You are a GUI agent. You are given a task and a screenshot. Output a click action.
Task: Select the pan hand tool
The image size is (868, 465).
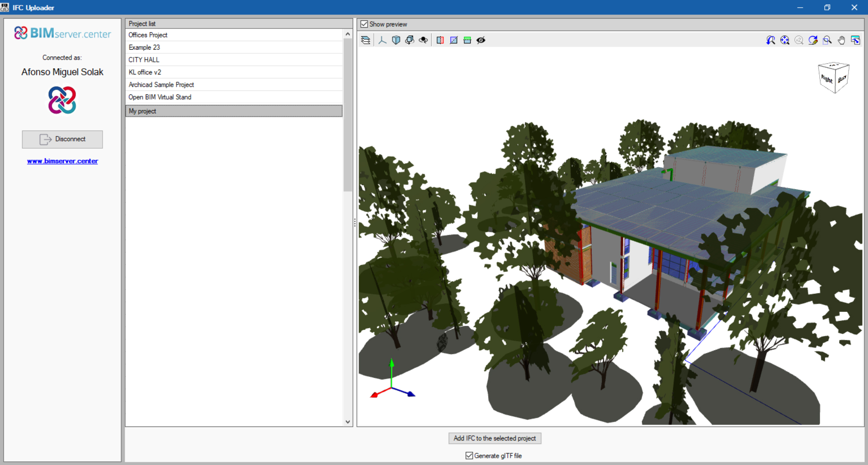click(x=842, y=40)
